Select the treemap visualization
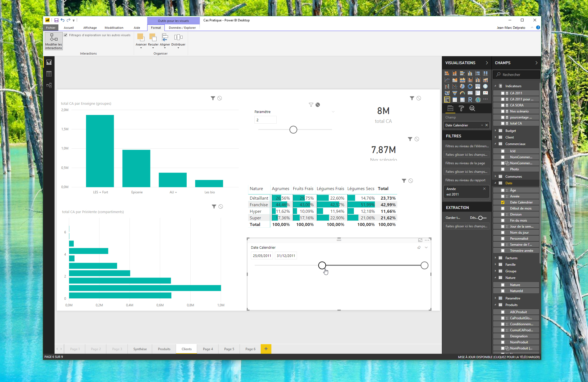This screenshot has height=382, width=588. (478, 86)
